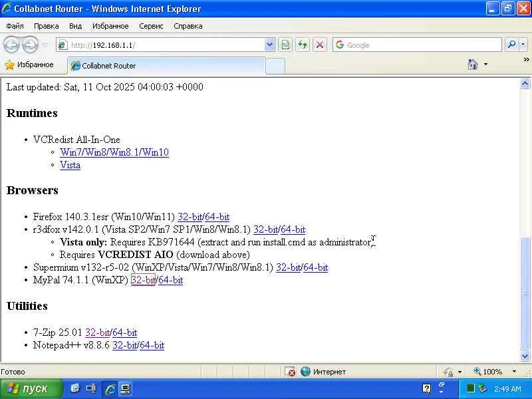Click Show Desktop quick launch icon
This screenshot has width=532, height=399.
[x=91, y=388]
